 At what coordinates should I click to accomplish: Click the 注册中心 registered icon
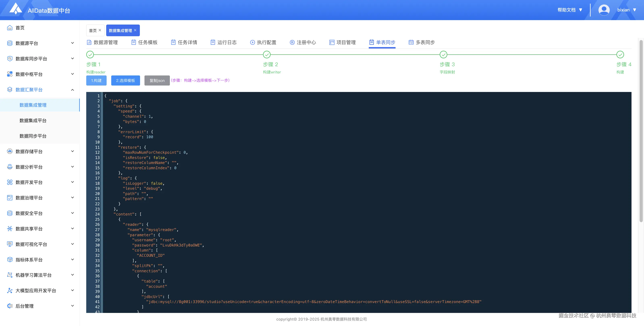(292, 42)
